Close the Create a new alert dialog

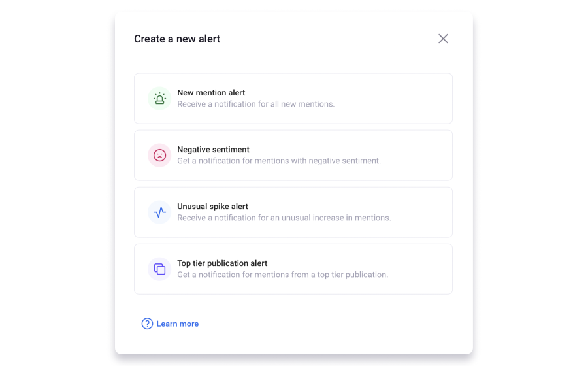click(x=443, y=39)
